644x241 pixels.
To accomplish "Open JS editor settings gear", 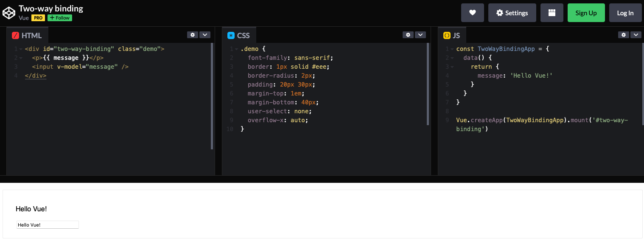I will tap(623, 35).
